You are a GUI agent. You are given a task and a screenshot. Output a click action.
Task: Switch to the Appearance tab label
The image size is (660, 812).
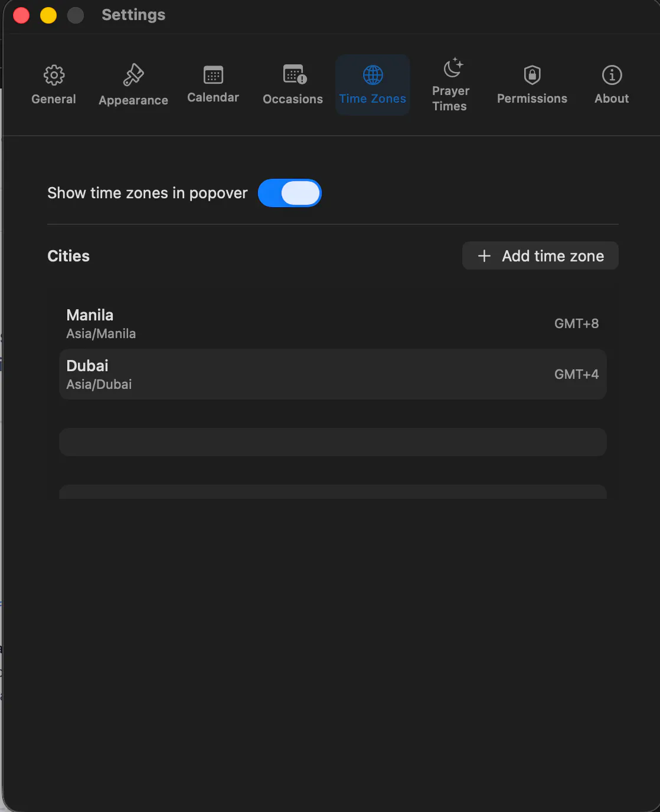tap(133, 100)
